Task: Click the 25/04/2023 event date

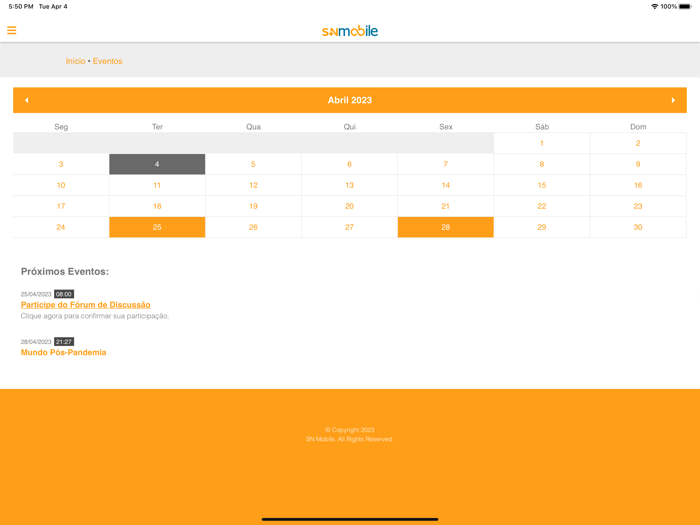Action: pos(36,294)
